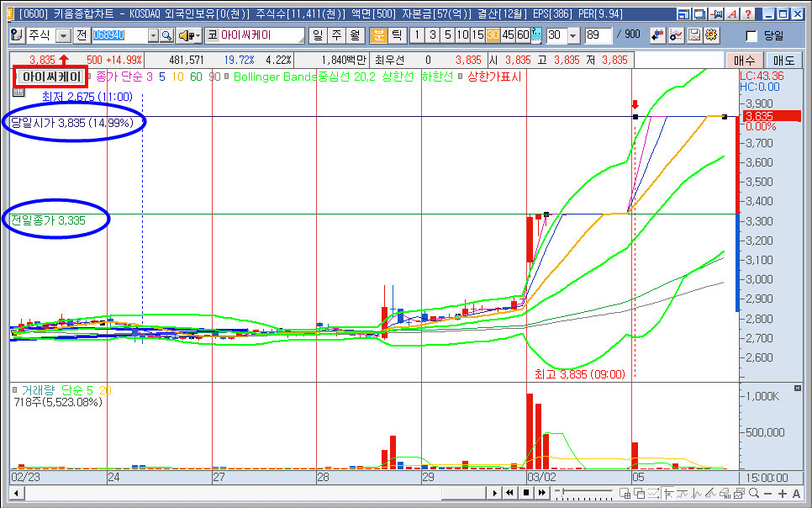Open the stock search magnifier icon
The width and height of the screenshot is (812, 508).
[166, 35]
